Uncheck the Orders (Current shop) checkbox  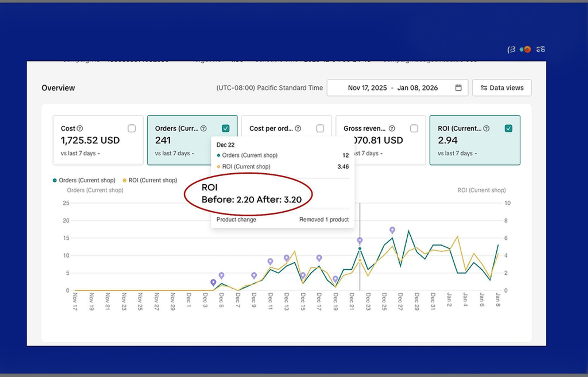(225, 128)
